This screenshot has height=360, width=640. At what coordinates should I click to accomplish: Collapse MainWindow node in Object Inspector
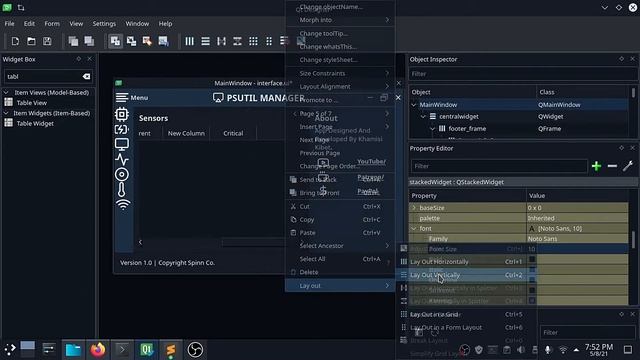[414, 105]
